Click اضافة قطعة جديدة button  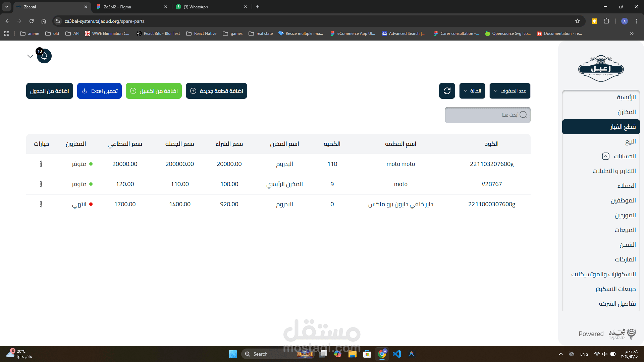pyautogui.click(x=216, y=91)
